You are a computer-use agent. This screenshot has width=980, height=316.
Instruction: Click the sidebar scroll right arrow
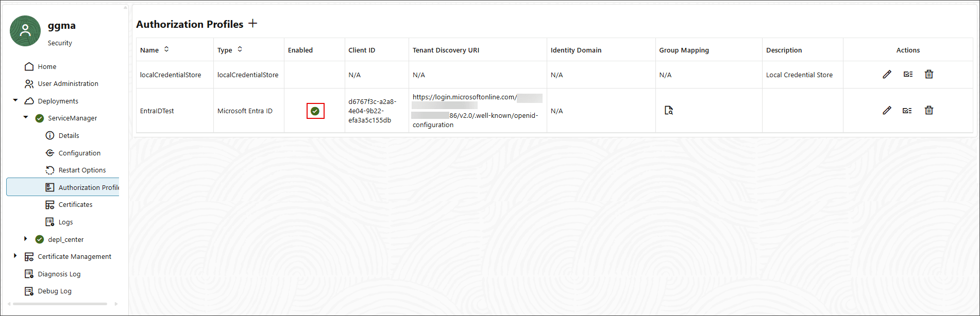[x=116, y=304]
